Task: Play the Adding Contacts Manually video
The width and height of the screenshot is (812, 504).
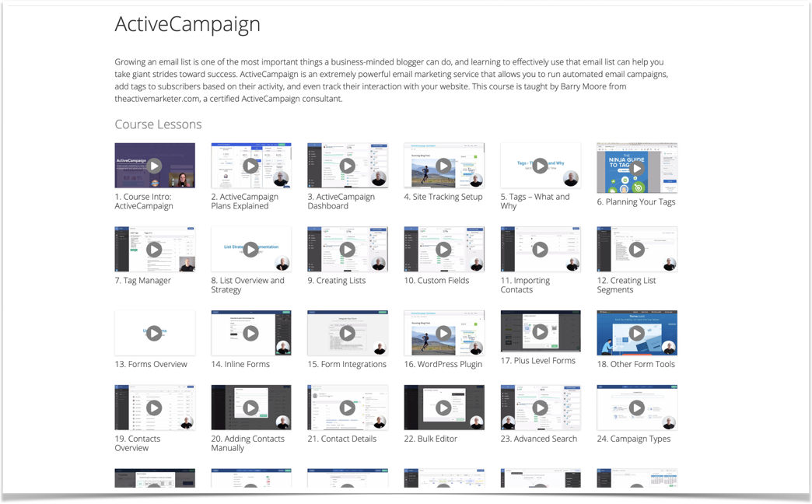Action: [250, 408]
